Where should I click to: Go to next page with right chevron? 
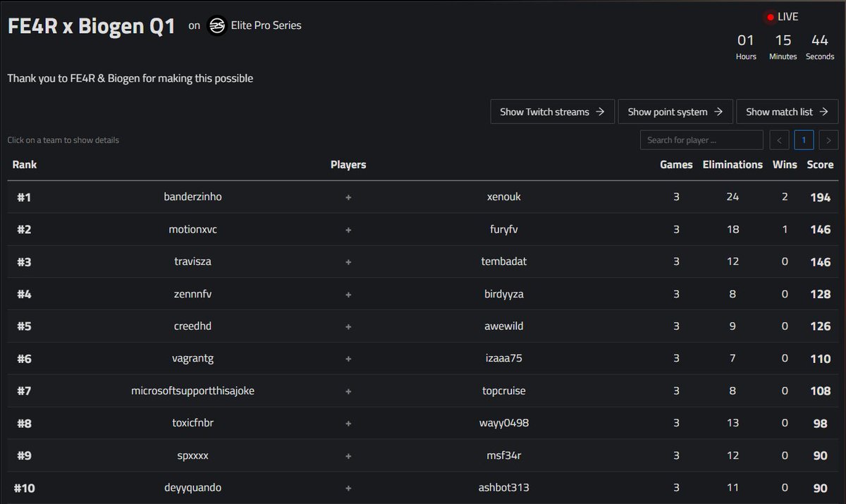coord(828,140)
